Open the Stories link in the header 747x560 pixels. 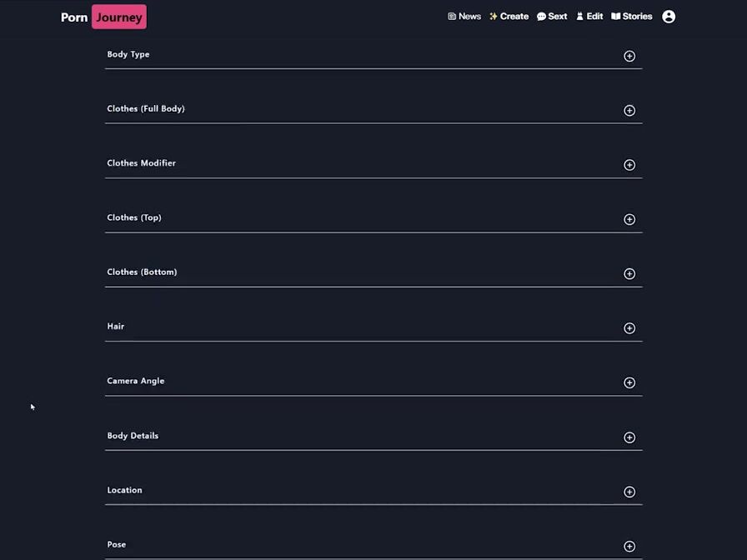[x=632, y=17]
